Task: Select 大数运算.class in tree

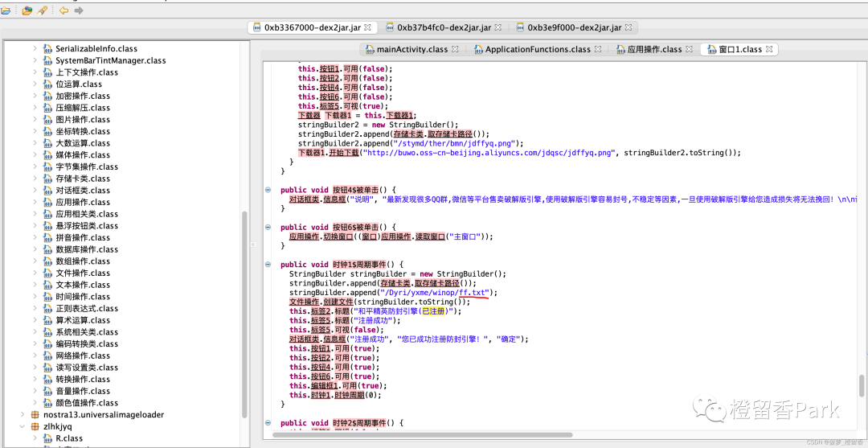Action: (x=83, y=143)
